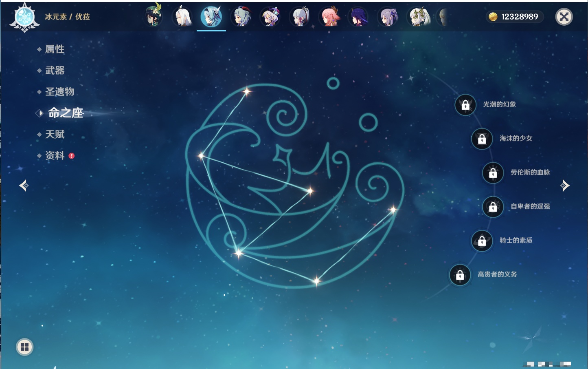Image resolution: width=588 pixels, height=369 pixels.
Task: Open locked constellation 骑士的素质
Action: coord(482,241)
